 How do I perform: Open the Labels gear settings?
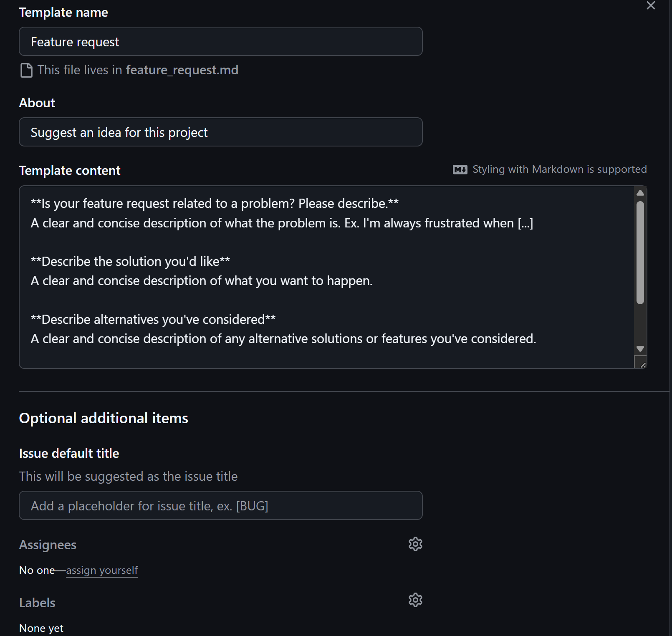pos(415,600)
